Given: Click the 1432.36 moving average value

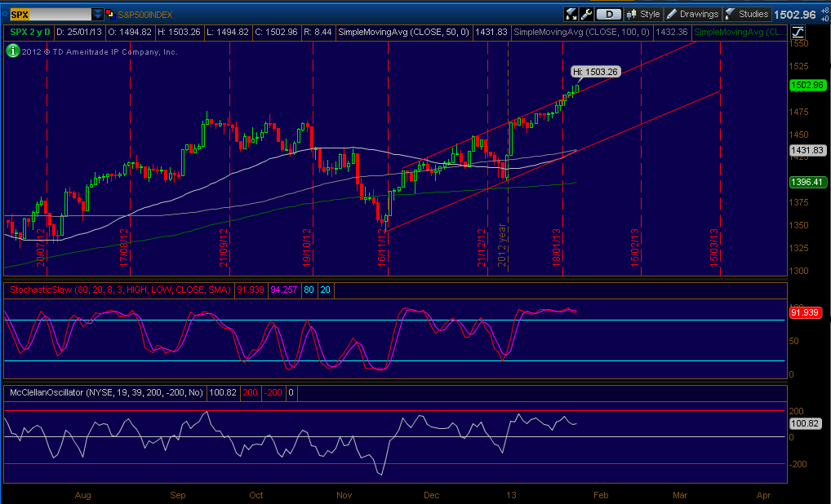Looking at the screenshot, I should 672,32.
